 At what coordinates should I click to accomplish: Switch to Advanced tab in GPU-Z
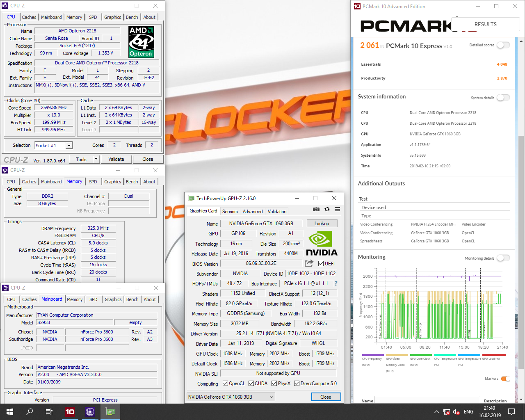pos(253,212)
